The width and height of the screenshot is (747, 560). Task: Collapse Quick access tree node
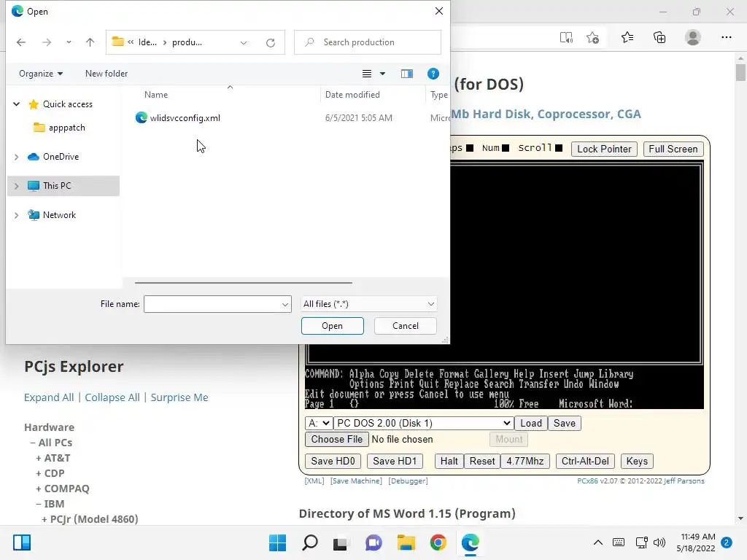coord(16,104)
